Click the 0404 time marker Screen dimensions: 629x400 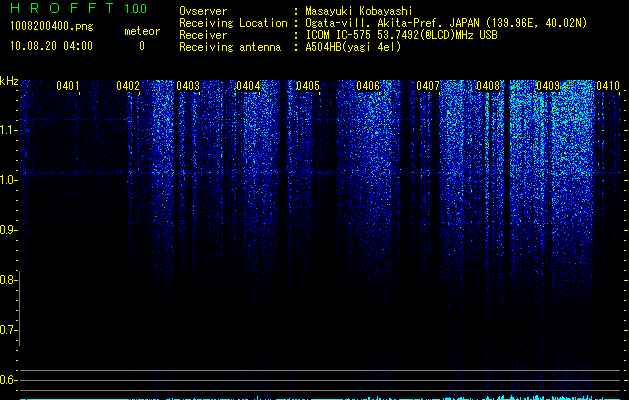pos(248,86)
